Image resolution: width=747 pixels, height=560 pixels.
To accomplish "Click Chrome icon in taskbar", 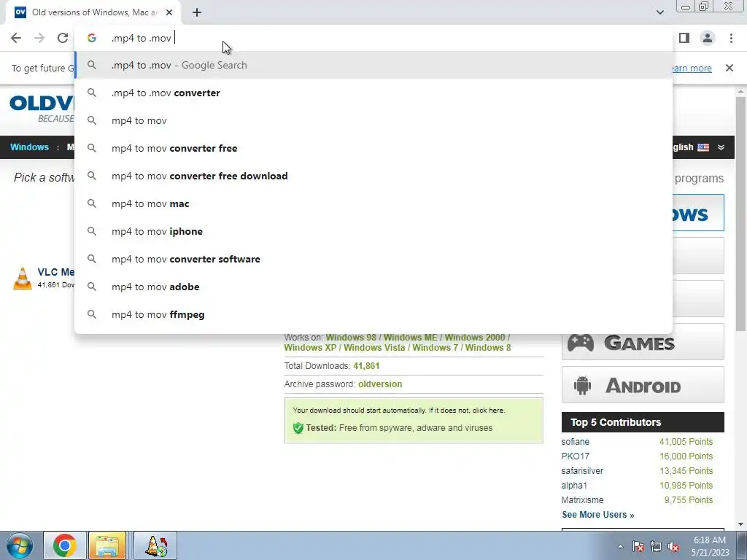I will click(65, 545).
